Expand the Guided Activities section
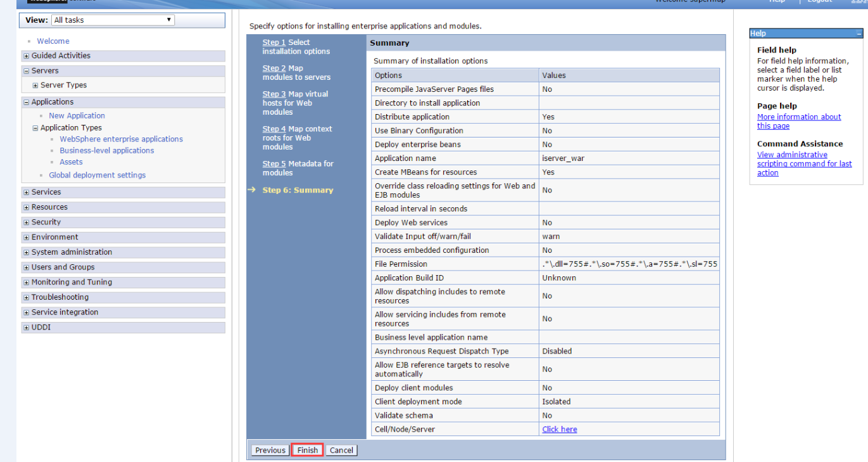The width and height of the screenshot is (868, 462). [x=26, y=56]
